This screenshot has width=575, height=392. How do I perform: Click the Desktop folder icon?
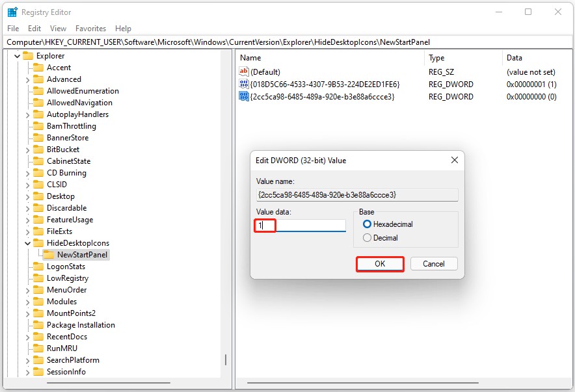[x=38, y=196]
